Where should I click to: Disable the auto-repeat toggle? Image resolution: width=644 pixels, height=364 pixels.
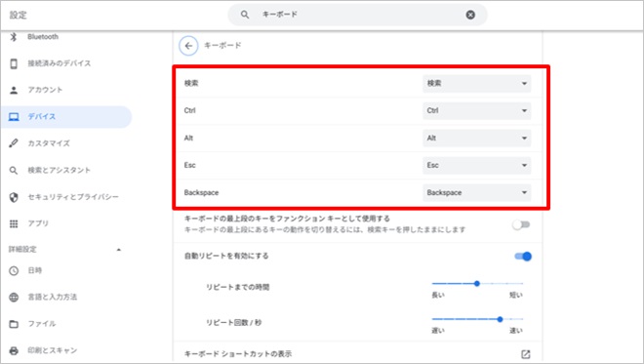tap(523, 257)
